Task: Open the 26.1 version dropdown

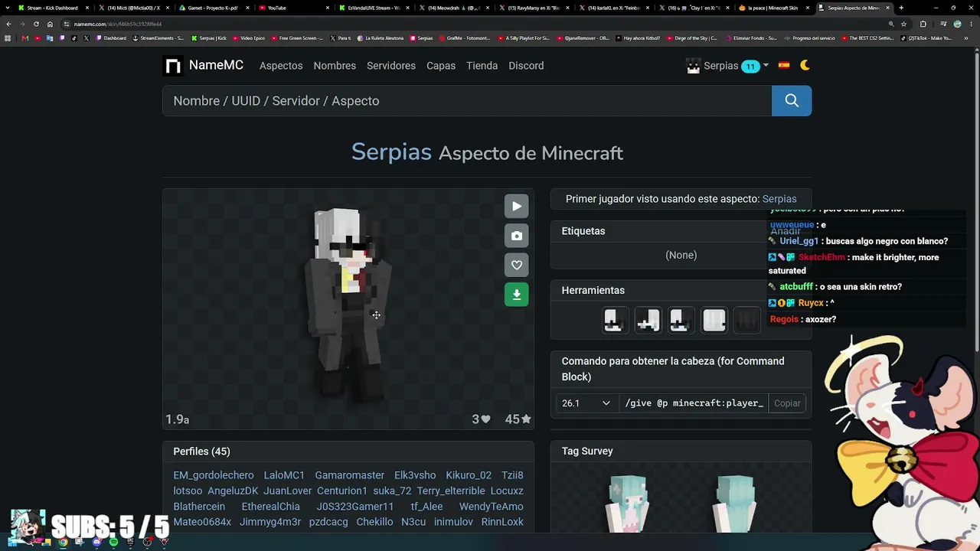Action: [586, 403]
